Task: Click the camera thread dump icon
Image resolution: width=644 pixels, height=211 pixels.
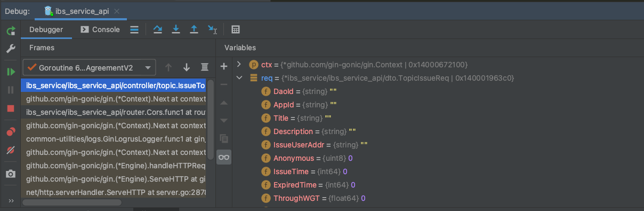Action: 11,174
